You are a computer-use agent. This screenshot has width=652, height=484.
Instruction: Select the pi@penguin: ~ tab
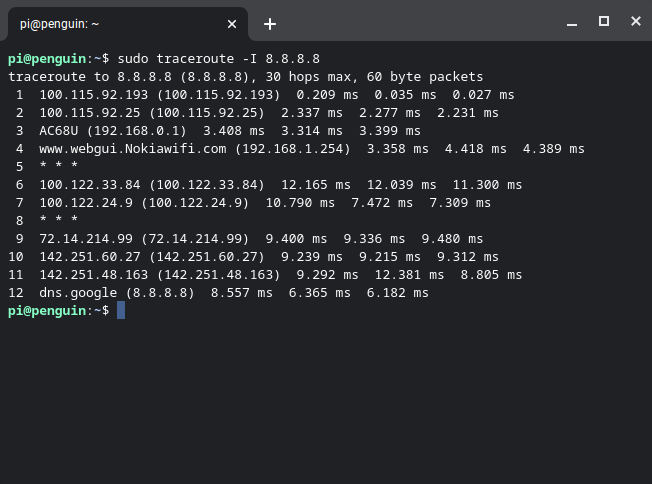point(124,24)
